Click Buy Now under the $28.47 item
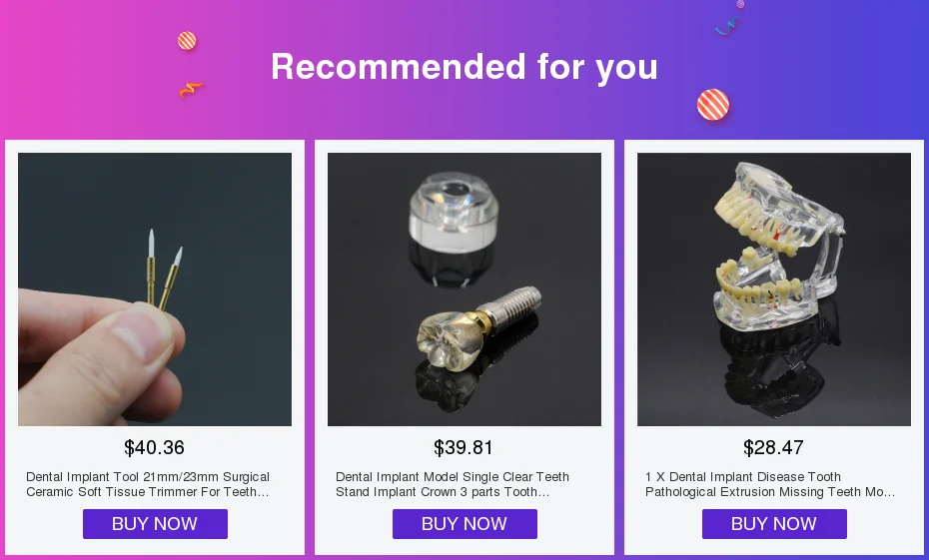 coord(774,524)
